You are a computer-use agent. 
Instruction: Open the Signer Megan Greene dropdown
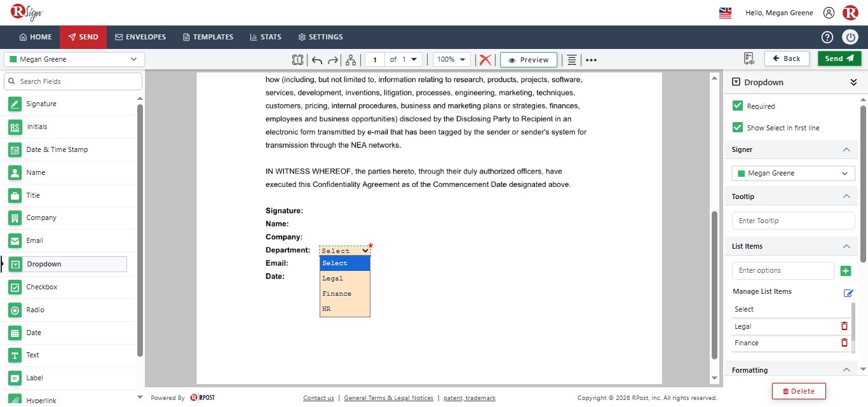pyautogui.click(x=794, y=173)
